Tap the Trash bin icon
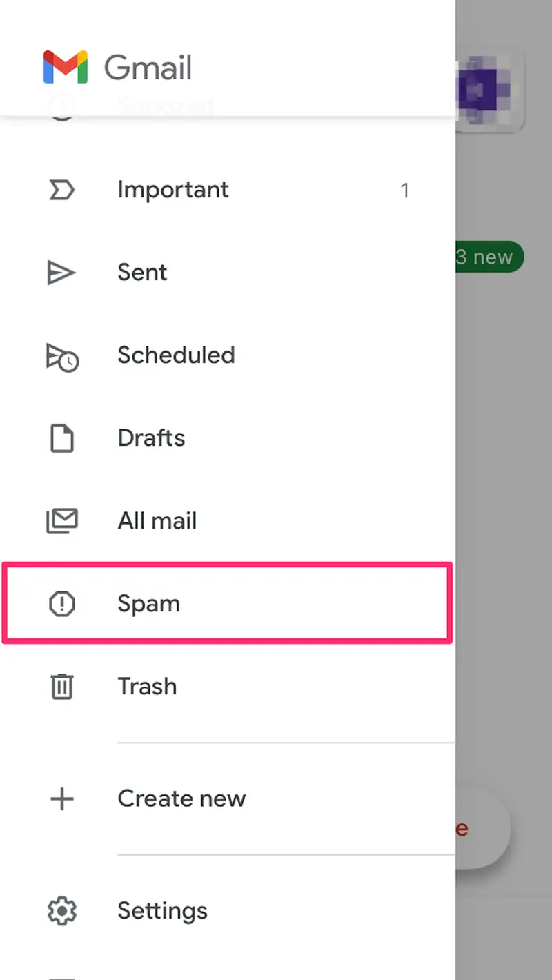552x980 pixels. point(62,687)
